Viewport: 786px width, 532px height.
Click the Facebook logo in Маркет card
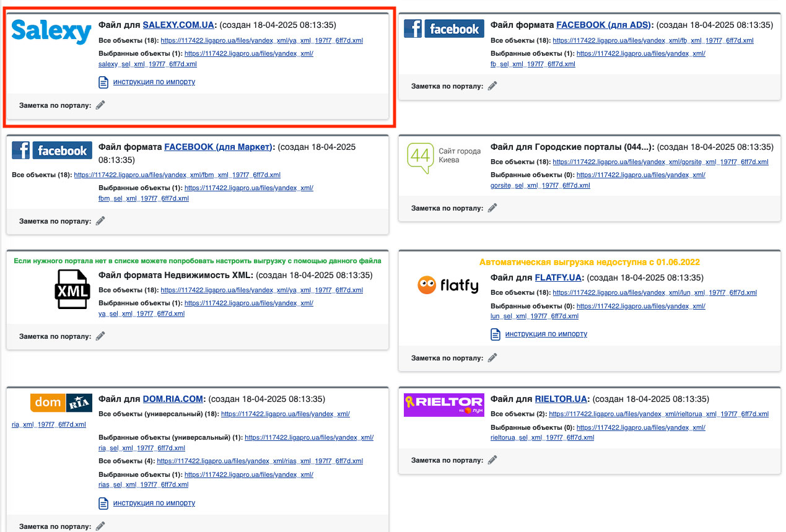(52, 150)
